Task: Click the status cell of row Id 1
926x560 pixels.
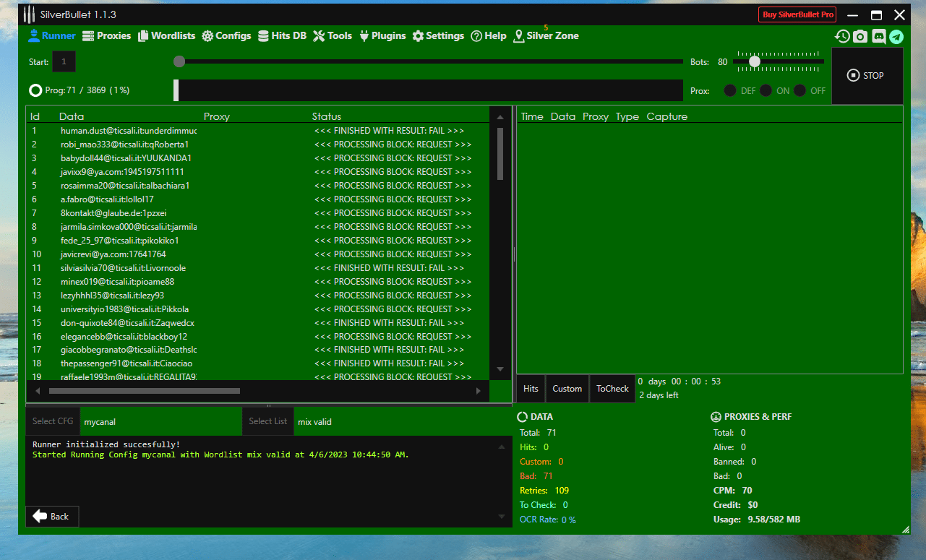Action: [x=390, y=131]
